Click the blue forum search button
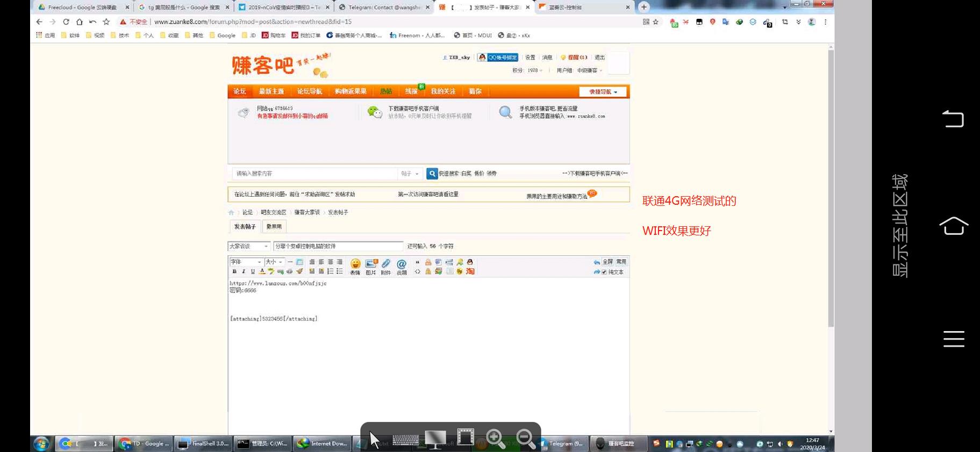This screenshot has width=980, height=452. coord(432,174)
